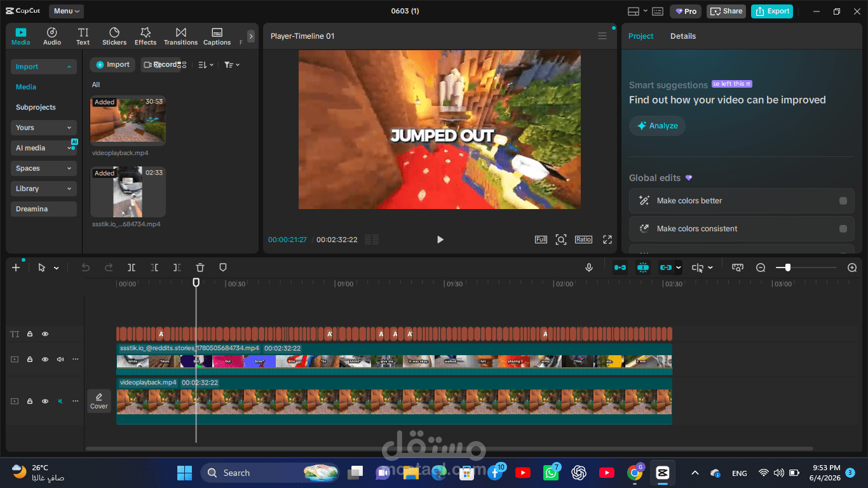Open the keyboard shortcuts icon in title bar
Screen dimensions: 868x488
658,11
